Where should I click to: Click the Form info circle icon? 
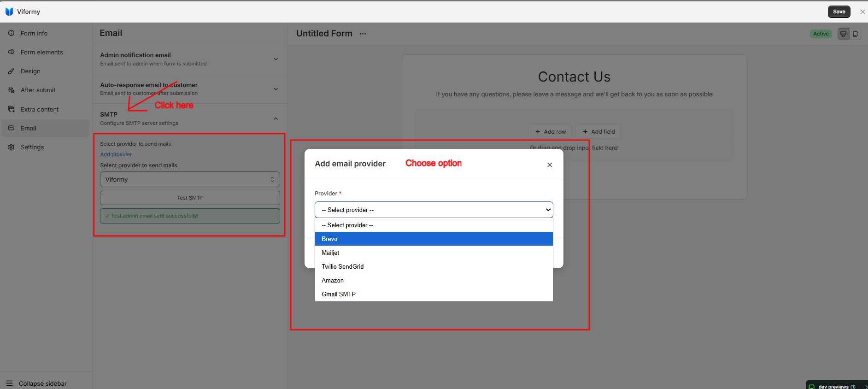click(x=11, y=33)
